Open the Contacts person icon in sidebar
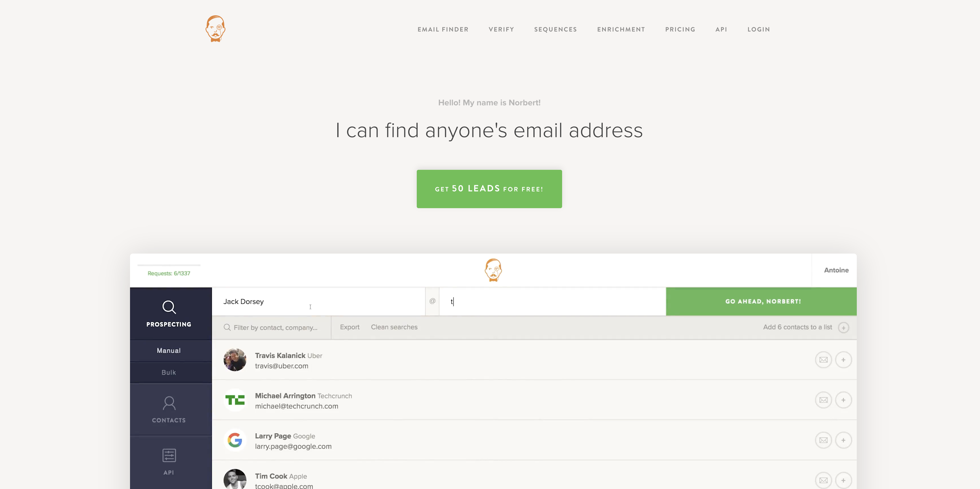Image resolution: width=980 pixels, height=489 pixels. tap(169, 403)
